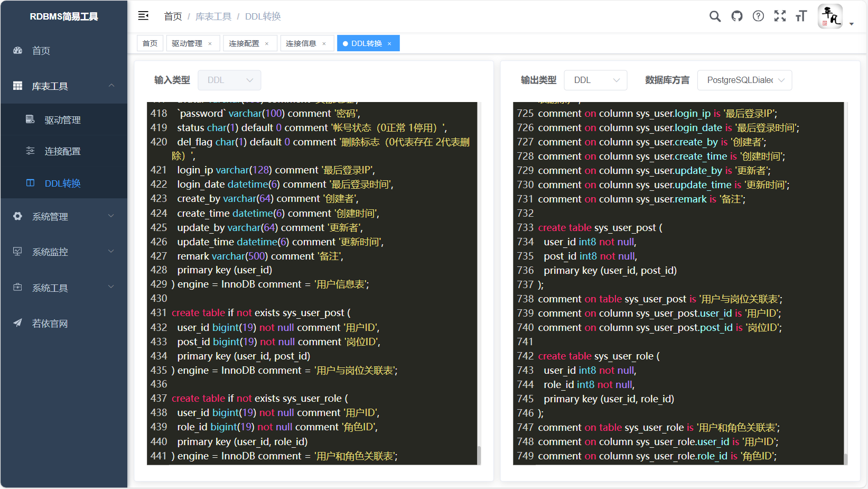The width and height of the screenshot is (868, 489).
Task: Click the 首页 breadcrumb link
Action: pos(173,16)
